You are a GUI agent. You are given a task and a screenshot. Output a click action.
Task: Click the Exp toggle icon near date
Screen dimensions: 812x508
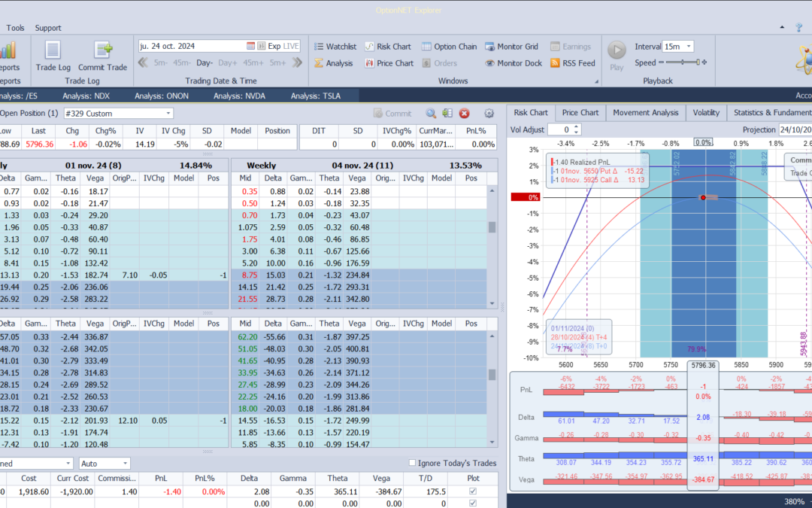pos(262,46)
